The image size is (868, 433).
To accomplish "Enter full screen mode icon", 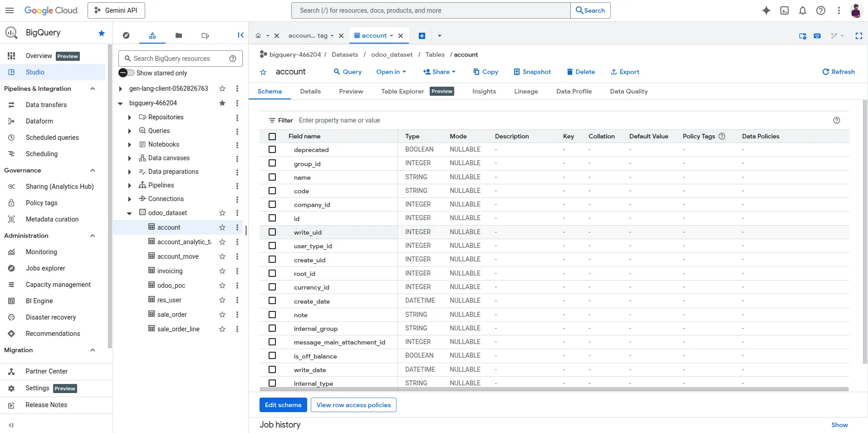I will 858,36.
